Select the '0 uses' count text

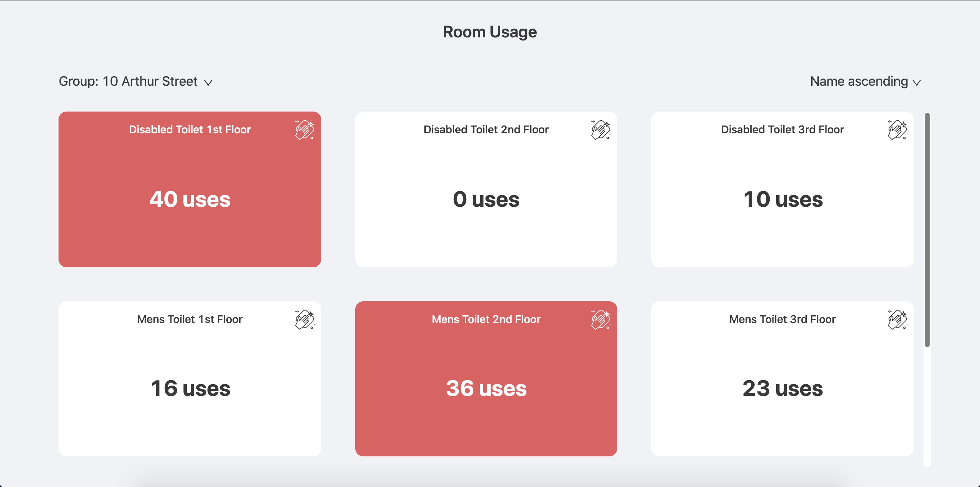click(486, 199)
